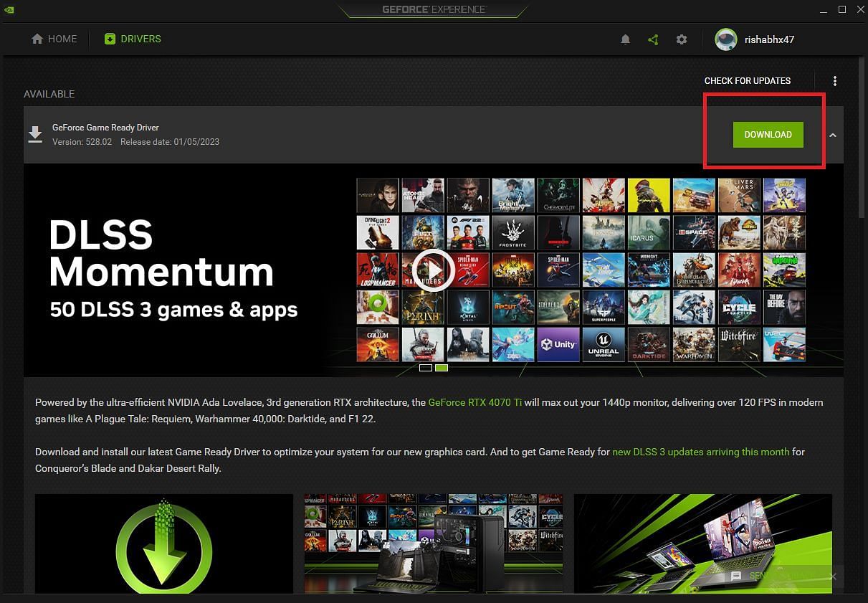Click the AVAILABLE section heading
This screenshot has height=603, width=868.
[x=49, y=94]
